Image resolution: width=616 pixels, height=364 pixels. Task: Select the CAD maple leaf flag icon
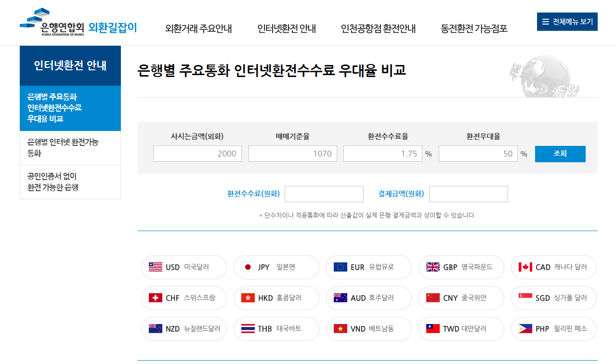tap(525, 267)
